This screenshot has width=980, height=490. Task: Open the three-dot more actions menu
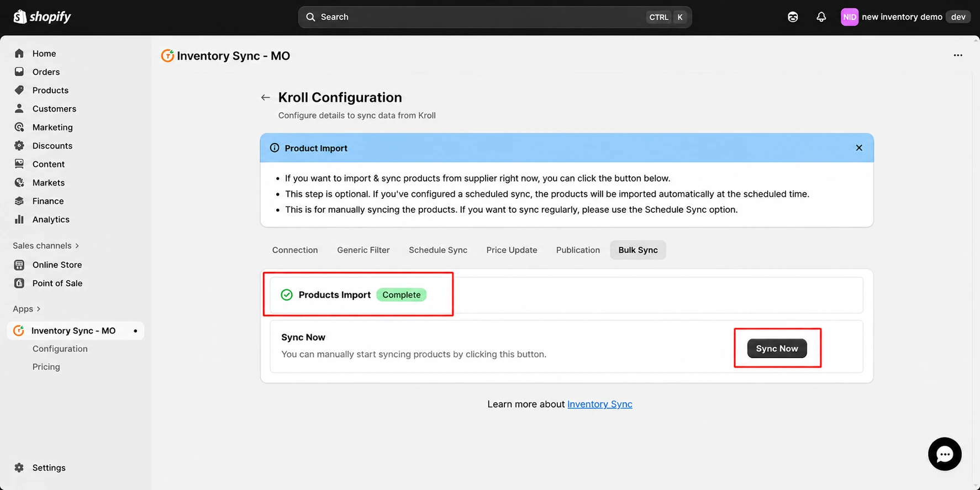pos(958,55)
